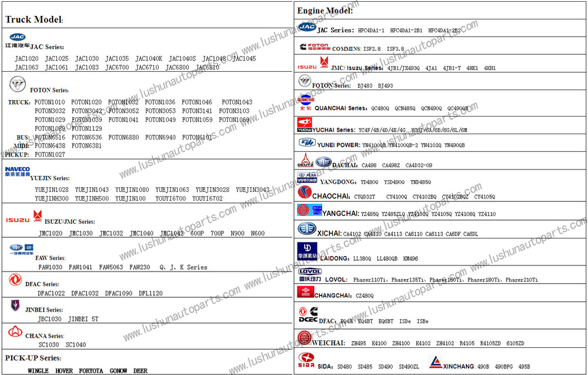The height and width of the screenshot is (375, 588).
Task: Click the DFL1120 model text
Action: (151, 293)
